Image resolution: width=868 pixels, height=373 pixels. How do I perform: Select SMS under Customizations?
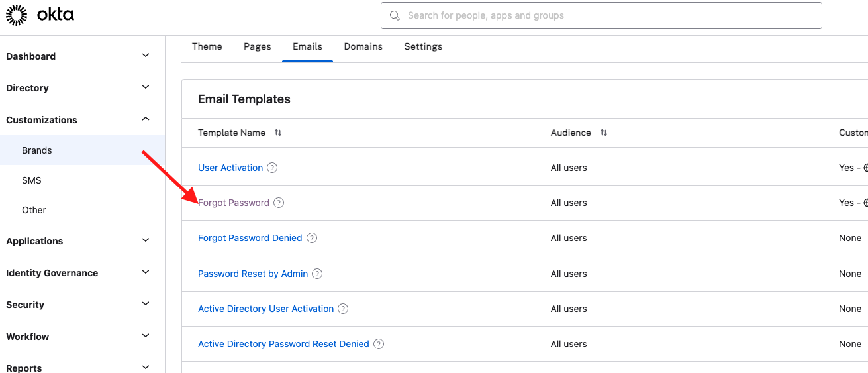32,180
